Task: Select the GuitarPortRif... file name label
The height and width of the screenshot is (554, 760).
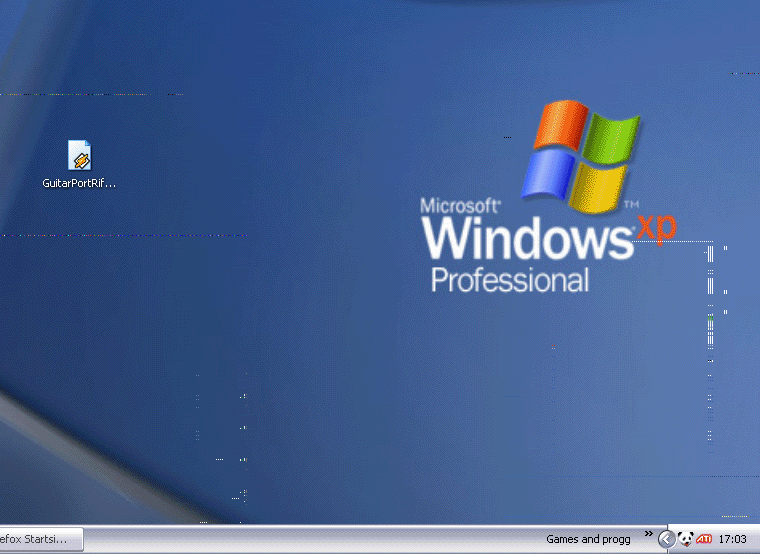Action: pyautogui.click(x=79, y=183)
